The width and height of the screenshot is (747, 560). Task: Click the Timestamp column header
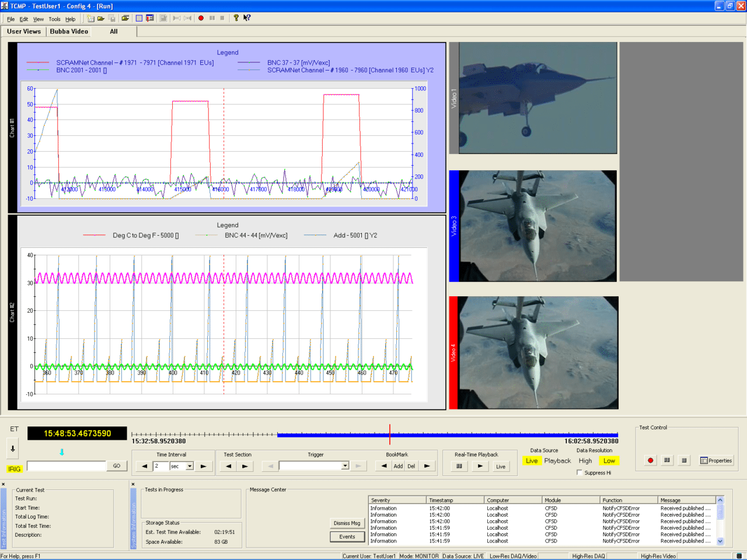click(x=456, y=500)
